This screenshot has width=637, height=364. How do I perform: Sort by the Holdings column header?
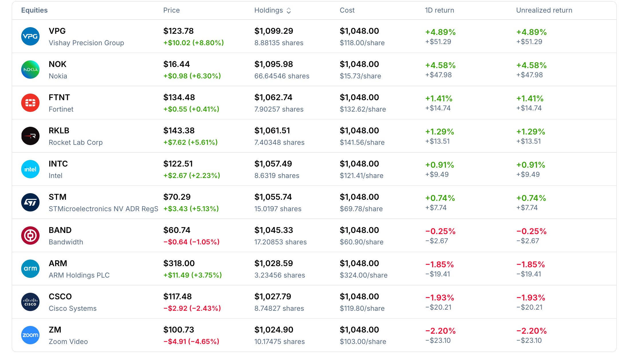tap(268, 10)
